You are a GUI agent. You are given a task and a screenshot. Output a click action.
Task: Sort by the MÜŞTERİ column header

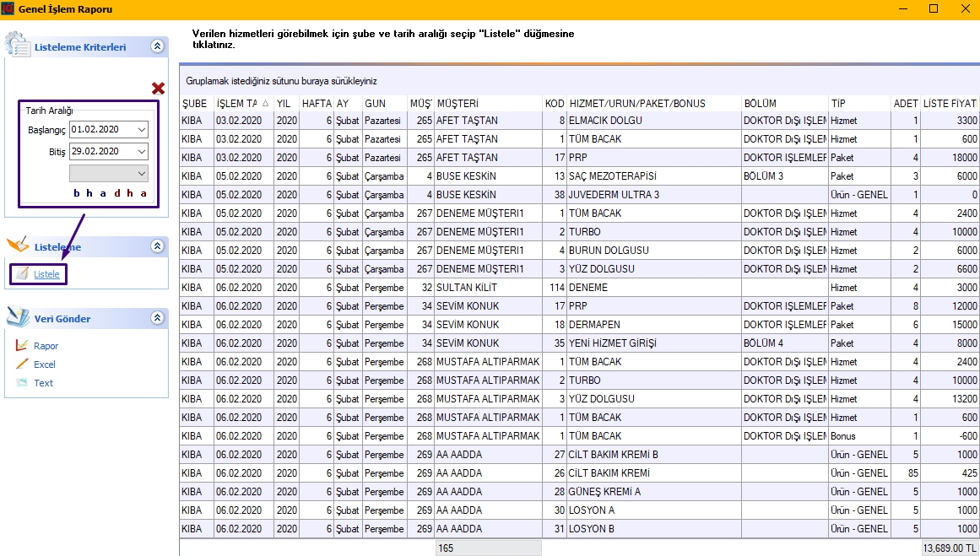(487, 103)
